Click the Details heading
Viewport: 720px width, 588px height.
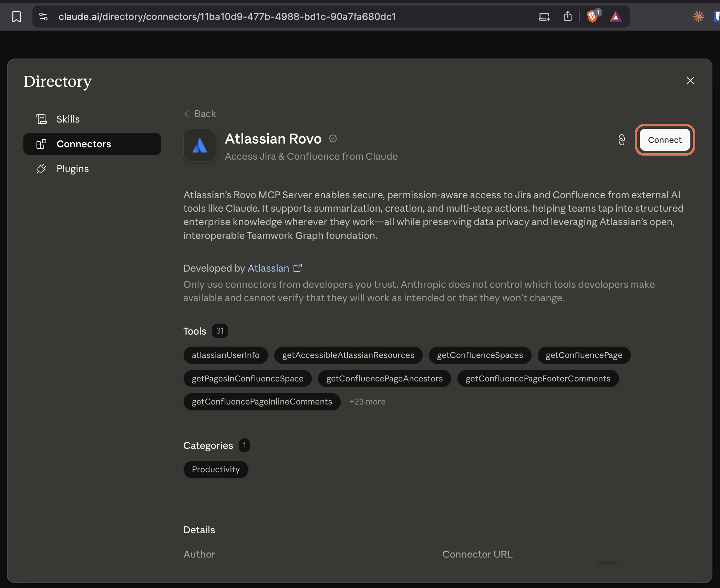(x=199, y=530)
